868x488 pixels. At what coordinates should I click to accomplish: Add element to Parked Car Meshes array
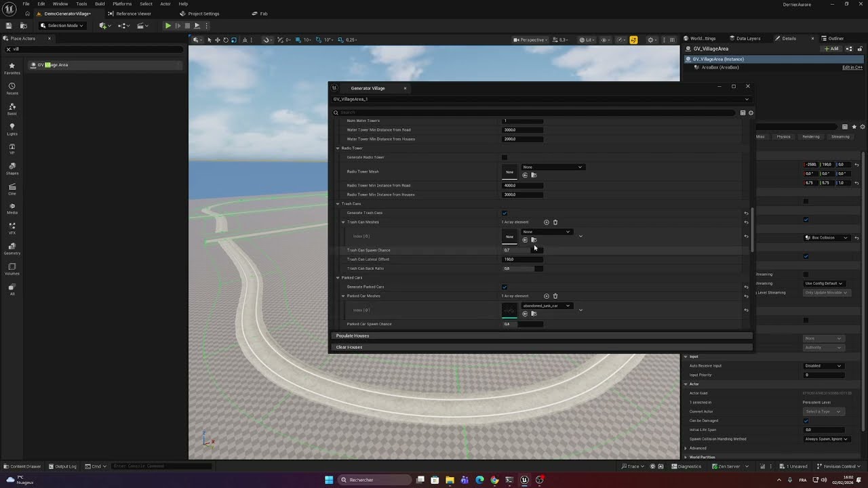547,296
